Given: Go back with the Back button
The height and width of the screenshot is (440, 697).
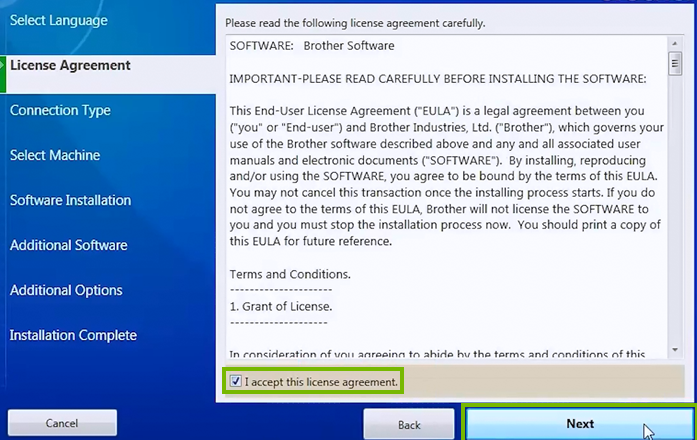Looking at the screenshot, I should tap(409, 424).
